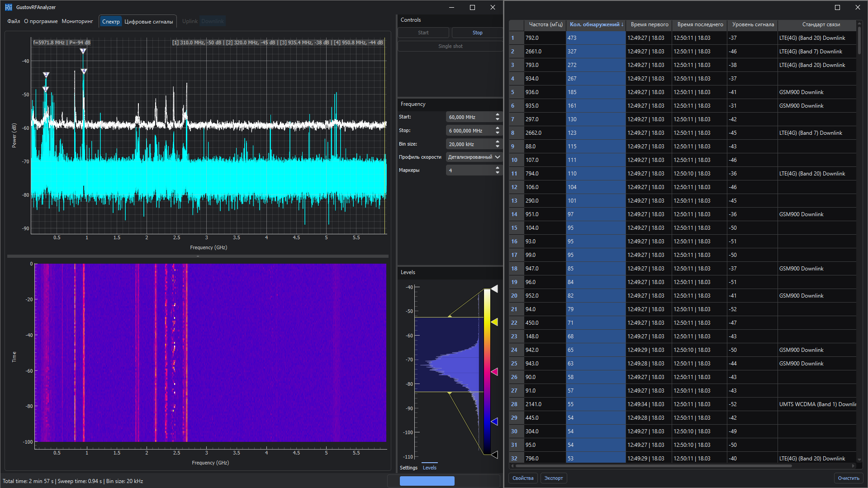Toggle the Uplink filter

coord(190,21)
